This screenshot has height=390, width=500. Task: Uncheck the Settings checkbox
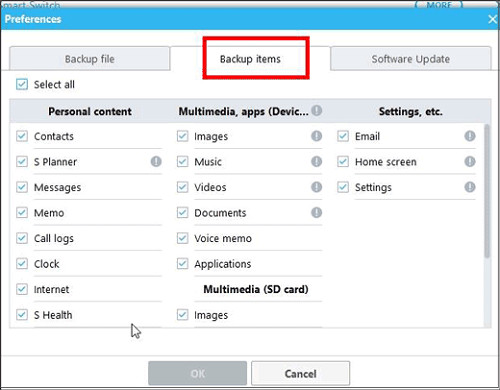(x=343, y=187)
